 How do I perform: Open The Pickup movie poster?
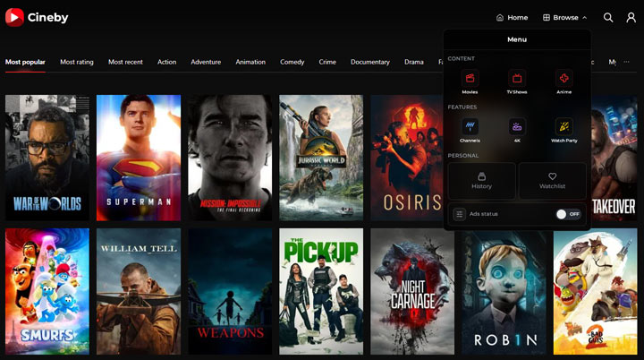(x=321, y=292)
